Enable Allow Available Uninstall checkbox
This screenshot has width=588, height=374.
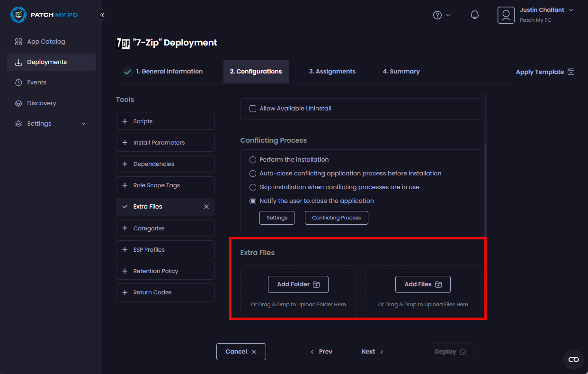click(x=253, y=109)
